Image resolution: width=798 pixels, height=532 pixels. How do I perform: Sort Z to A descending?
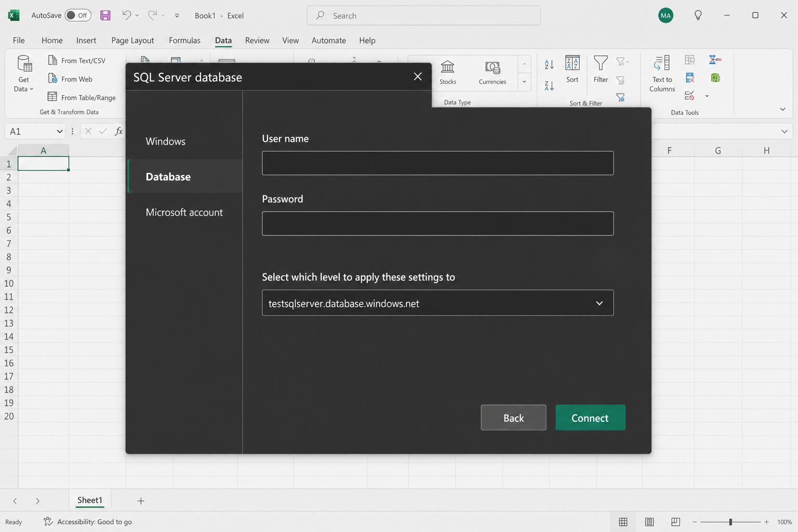click(549, 86)
